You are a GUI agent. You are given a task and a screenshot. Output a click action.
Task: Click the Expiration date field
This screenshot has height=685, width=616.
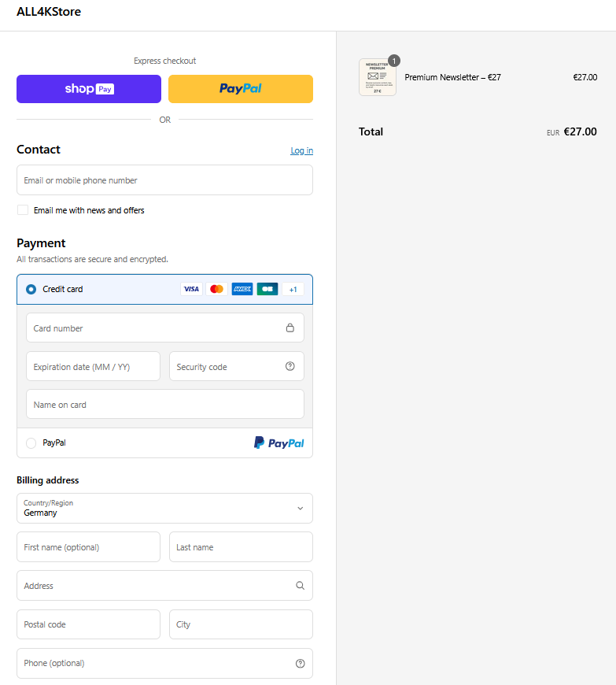(x=93, y=367)
